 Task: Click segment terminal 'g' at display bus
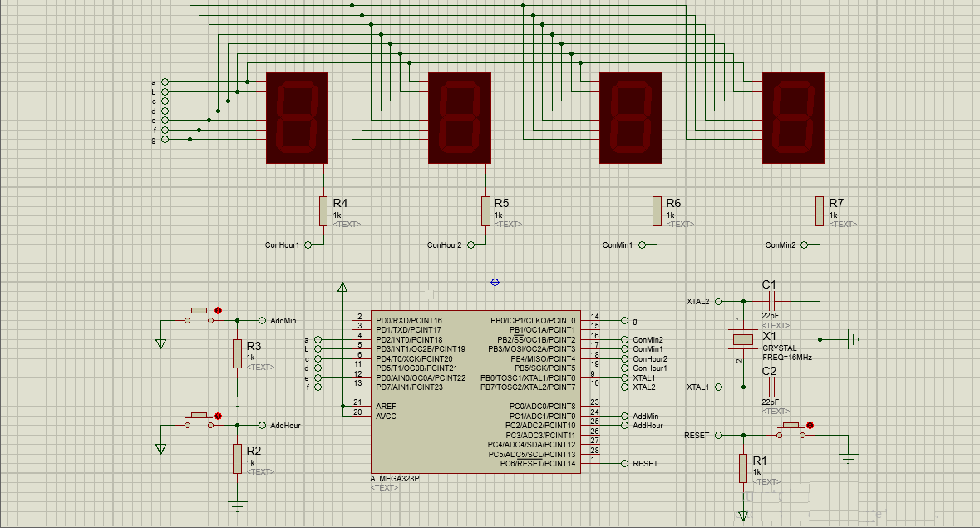click(x=165, y=140)
